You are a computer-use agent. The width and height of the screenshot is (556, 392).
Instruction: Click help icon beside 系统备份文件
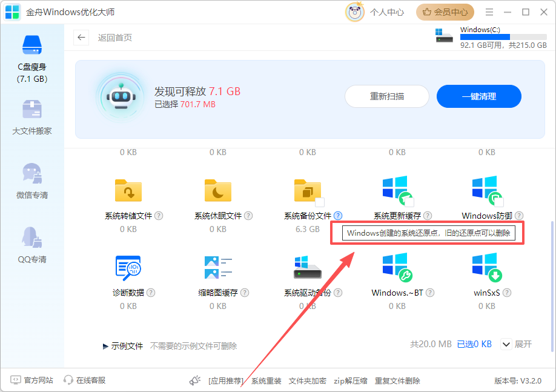338,216
